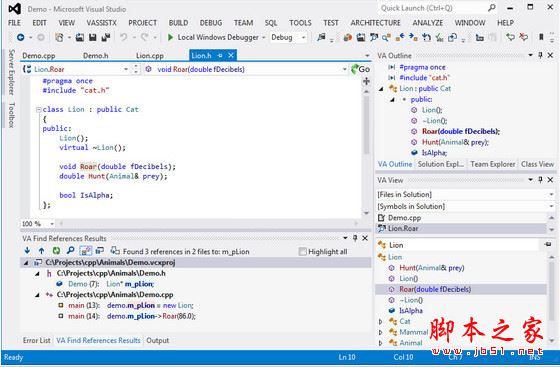Click the find magnifier in references toolbar

click(x=70, y=251)
